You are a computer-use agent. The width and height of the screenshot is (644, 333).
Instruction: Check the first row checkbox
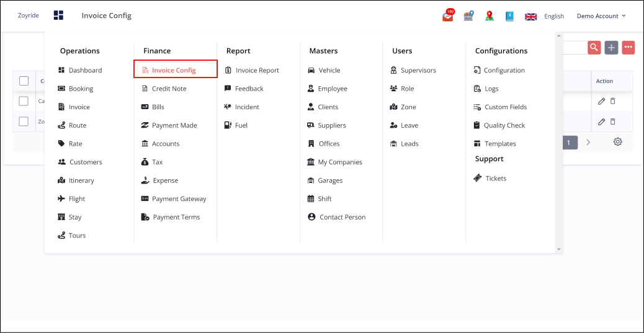(x=24, y=101)
